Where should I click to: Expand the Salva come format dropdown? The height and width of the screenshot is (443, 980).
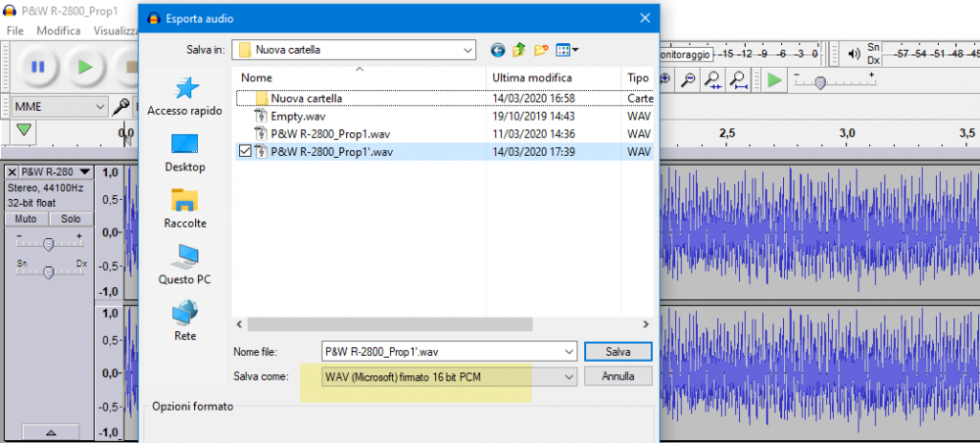pos(567,376)
